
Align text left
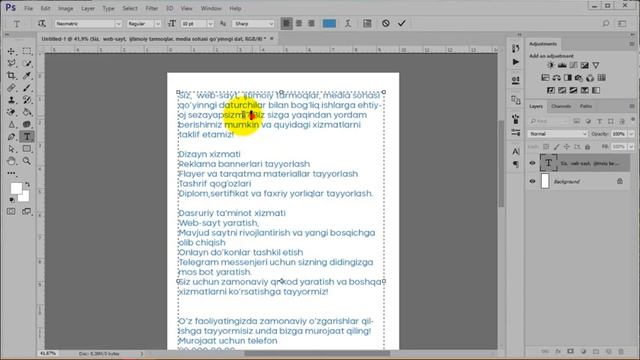(x=287, y=24)
